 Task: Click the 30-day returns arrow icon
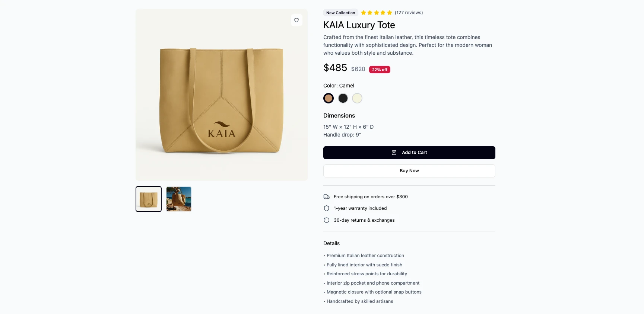tap(326, 220)
